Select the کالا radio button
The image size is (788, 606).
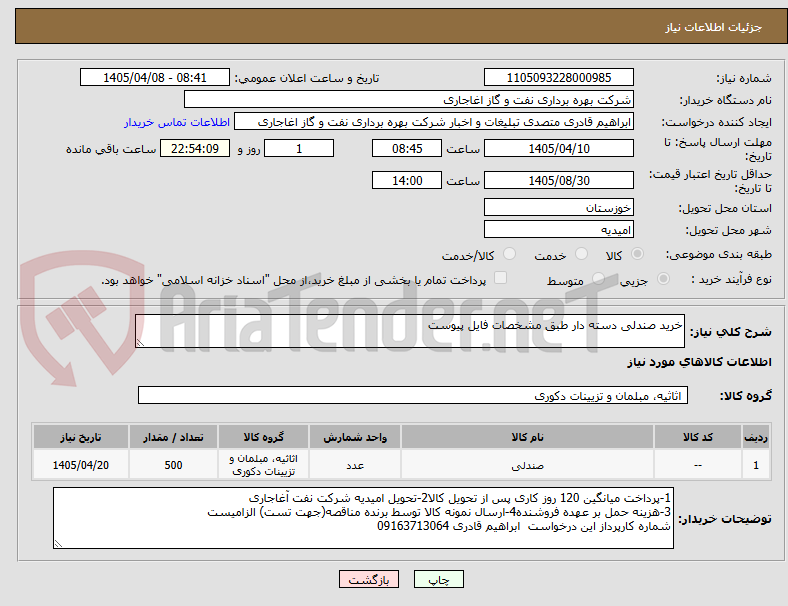(637, 254)
